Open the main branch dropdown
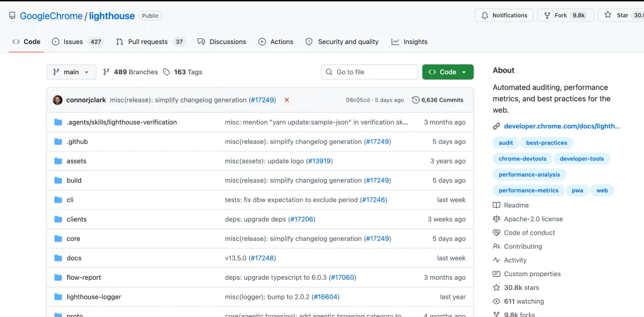The height and width of the screenshot is (317, 644). click(72, 72)
